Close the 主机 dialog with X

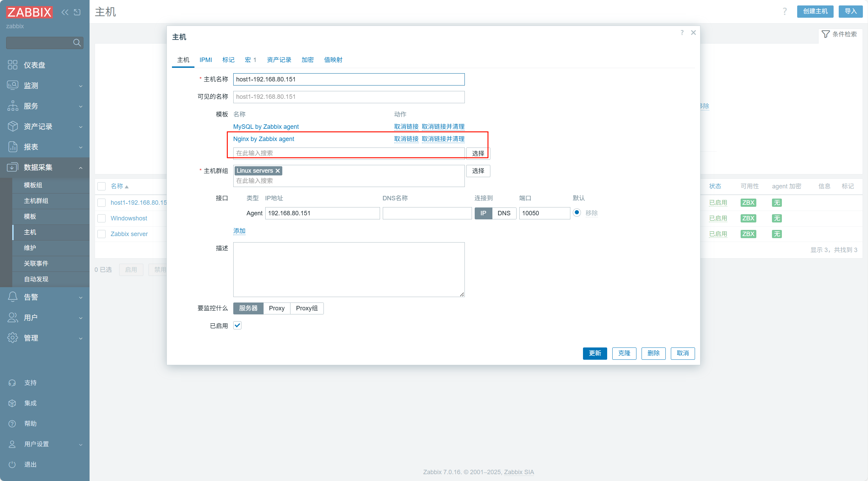point(693,32)
